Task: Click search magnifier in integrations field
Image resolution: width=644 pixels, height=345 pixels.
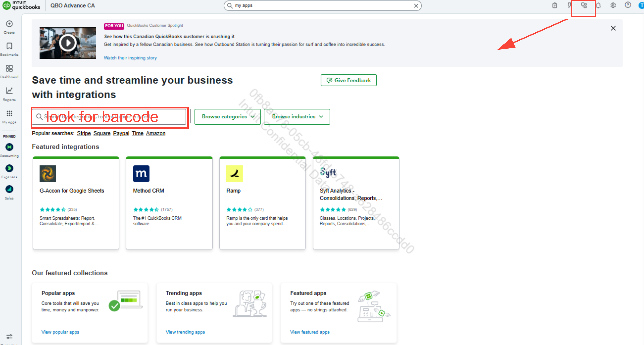Action: point(39,117)
